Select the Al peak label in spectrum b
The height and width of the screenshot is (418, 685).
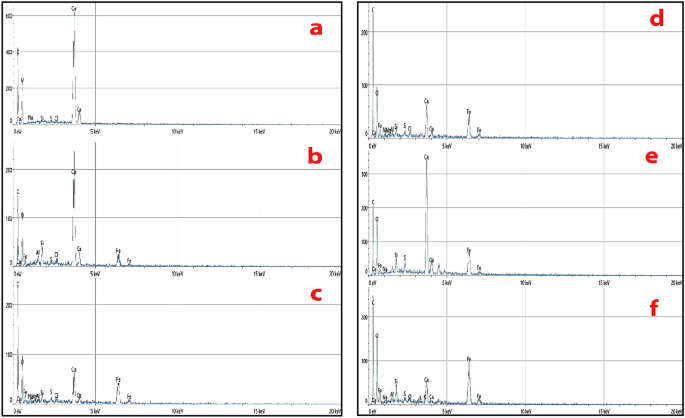tap(38, 252)
